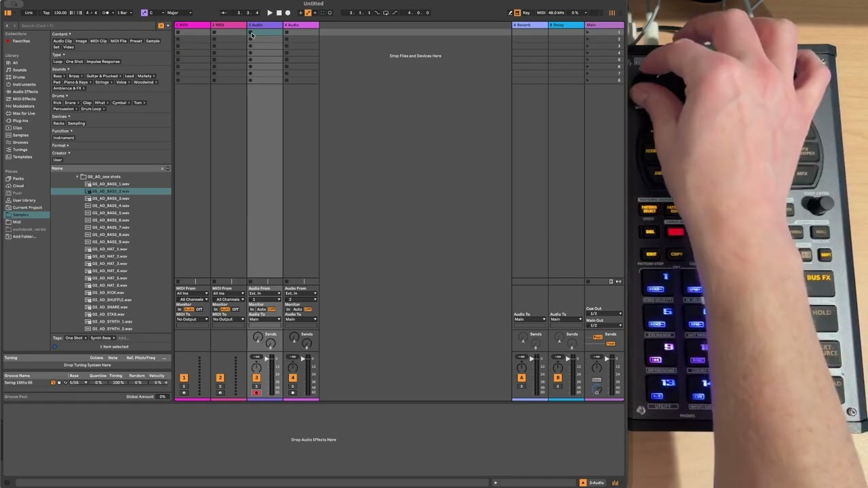Toggle the track 4 activator button

(x=292, y=378)
